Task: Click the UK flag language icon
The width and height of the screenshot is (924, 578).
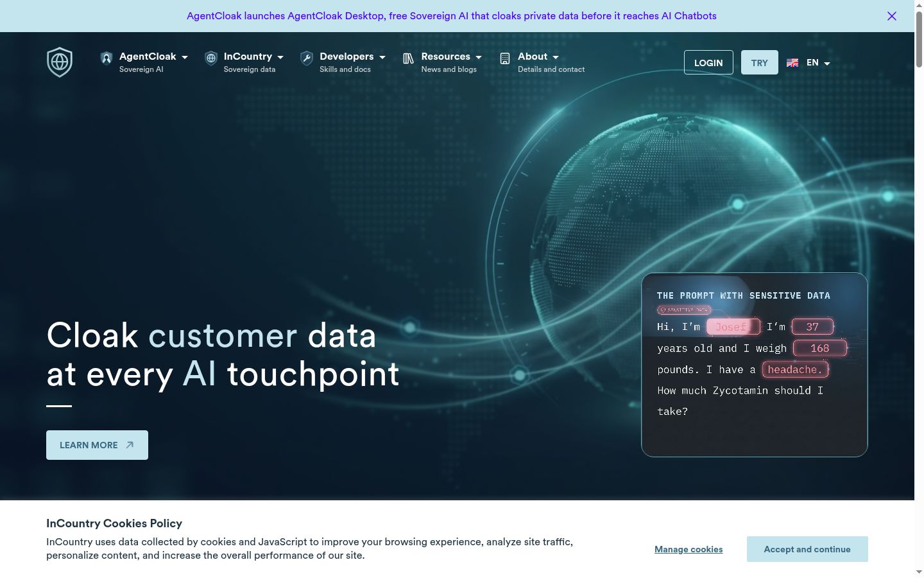Action: pos(792,63)
